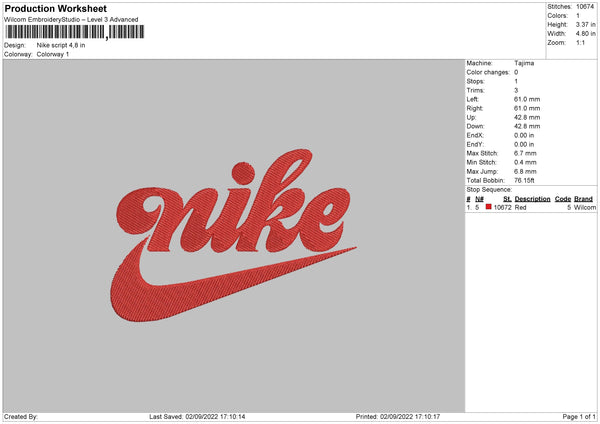600x424 pixels.
Task: Click the Stitches value 10674
Action: pyautogui.click(x=585, y=7)
